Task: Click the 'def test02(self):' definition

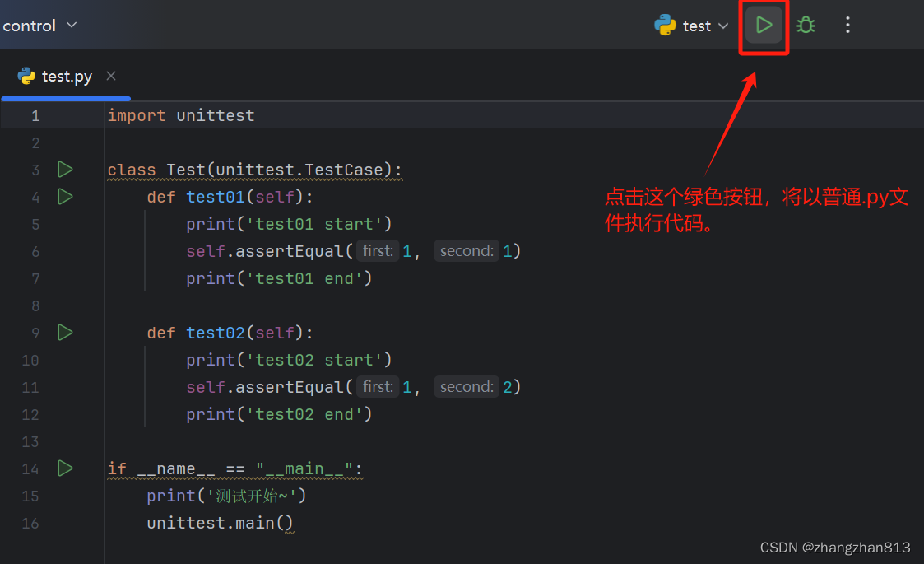Action: coord(230,333)
